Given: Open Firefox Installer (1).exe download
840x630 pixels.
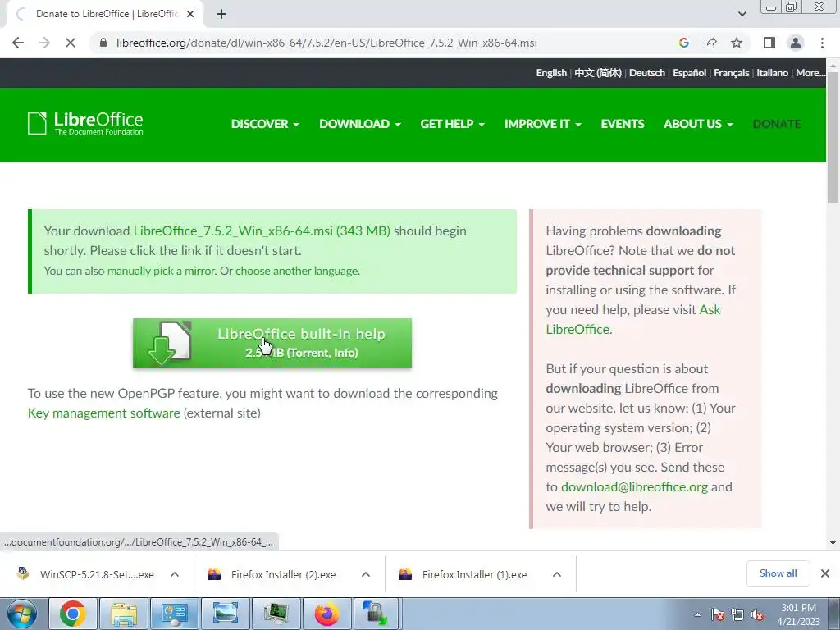Looking at the screenshot, I should point(464,574).
